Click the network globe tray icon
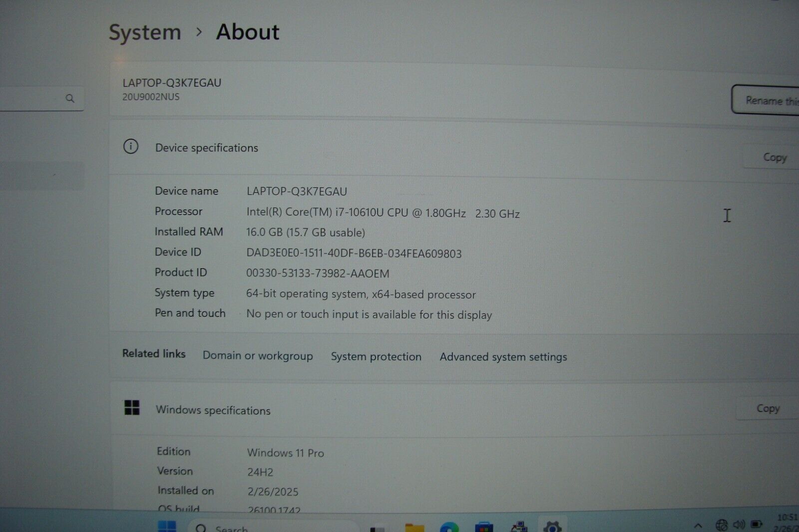The height and width of the screenshot is (532, 799). (x=721, y=525)
